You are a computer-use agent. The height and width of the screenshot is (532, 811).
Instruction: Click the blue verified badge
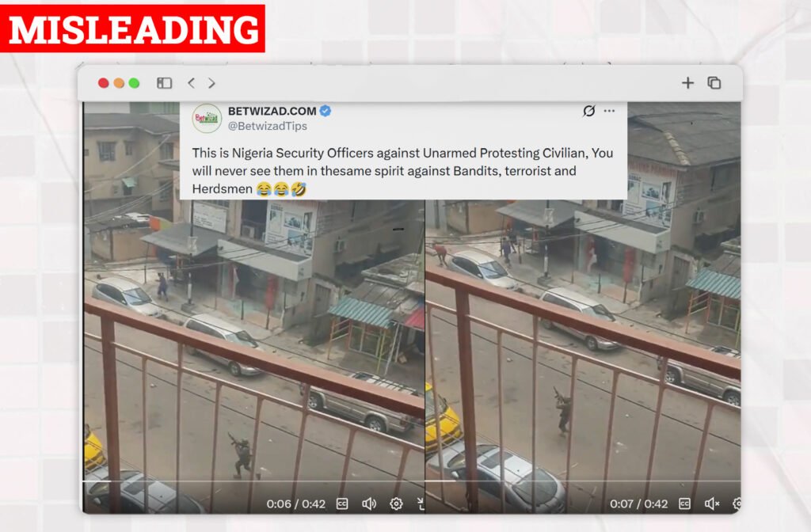[x=326, y=111]
